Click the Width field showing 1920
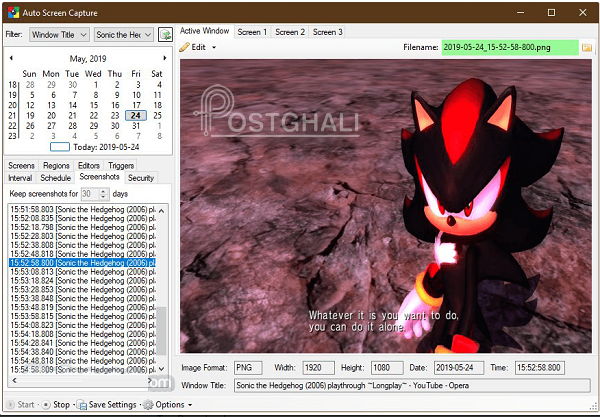 (318, 368)
